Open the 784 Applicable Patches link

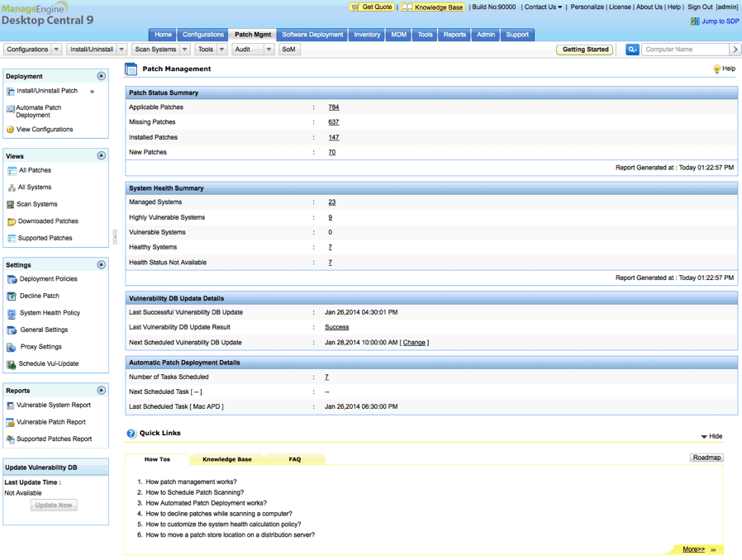coord(334,107)
